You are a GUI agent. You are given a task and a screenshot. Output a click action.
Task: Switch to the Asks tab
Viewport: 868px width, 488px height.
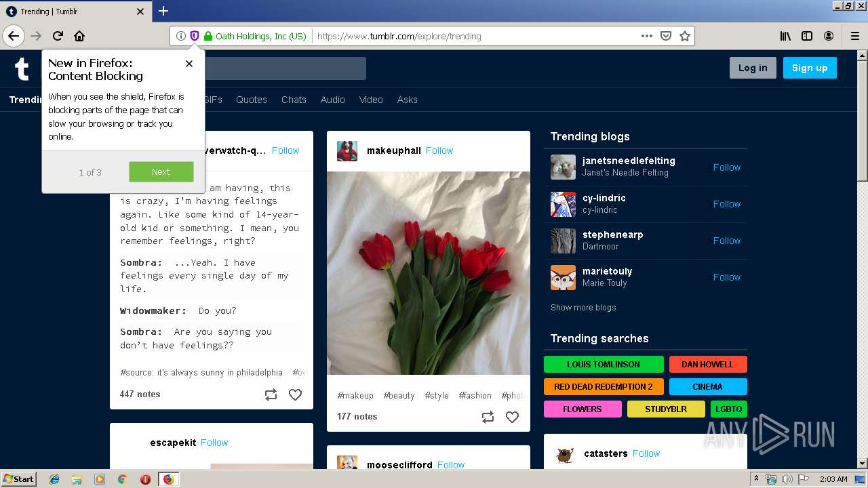[407, 100]
